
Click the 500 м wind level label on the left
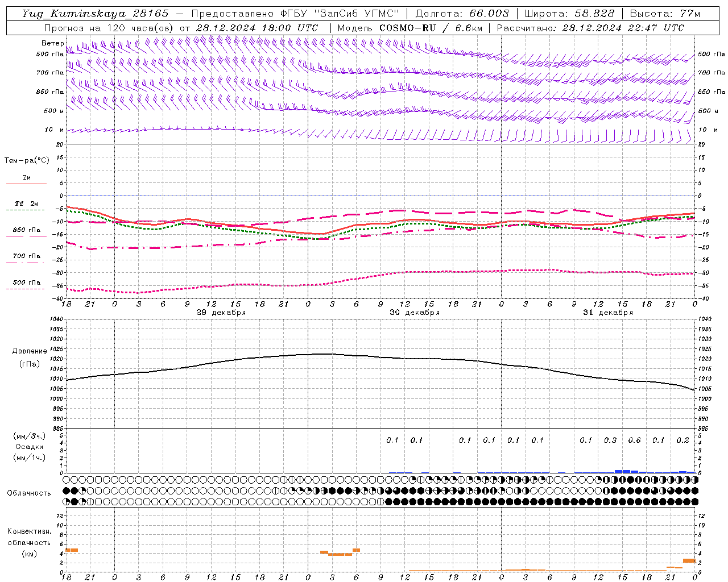click(55, 111)
